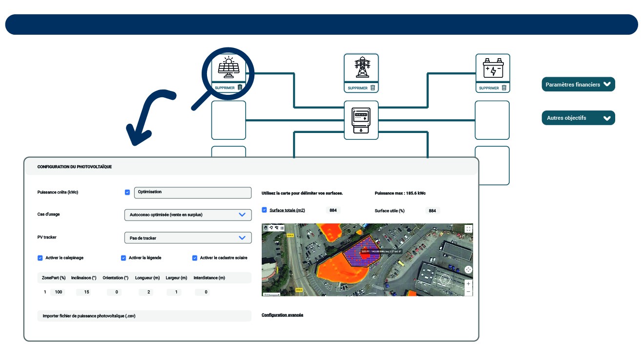Select the solar panel component in the diagram
The image size is (644, 353).
coord(228,67)
